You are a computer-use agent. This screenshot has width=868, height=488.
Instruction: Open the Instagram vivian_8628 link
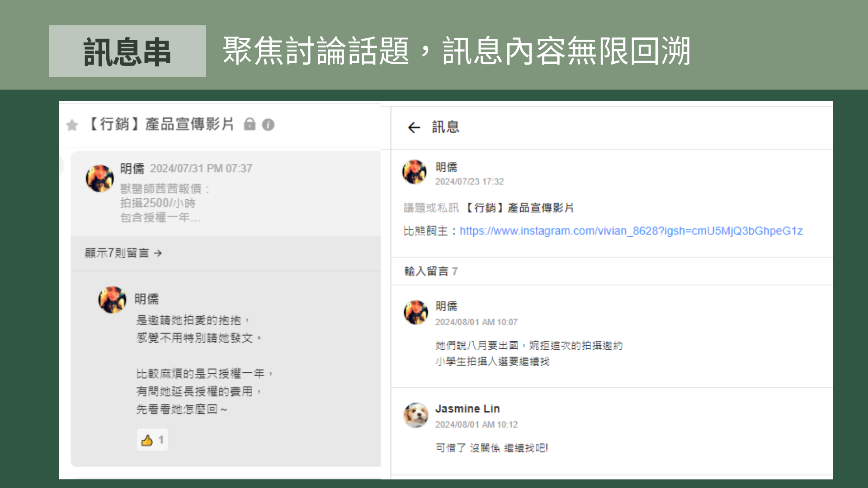tap(631, 231)
